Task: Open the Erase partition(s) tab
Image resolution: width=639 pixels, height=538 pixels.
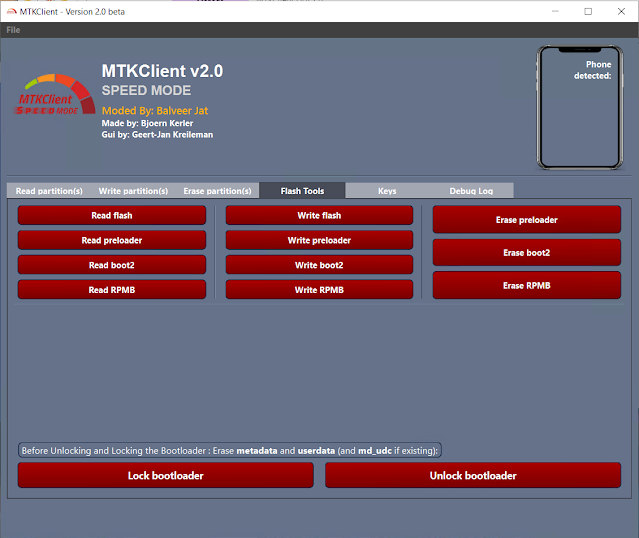Action: point(217,191)
